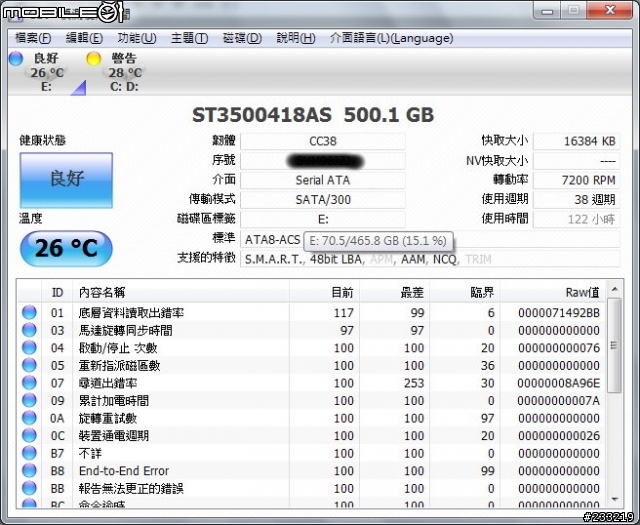Select the yellow warning icon for drive C: D:
The image size is (640, 525).
click(93, 59)
